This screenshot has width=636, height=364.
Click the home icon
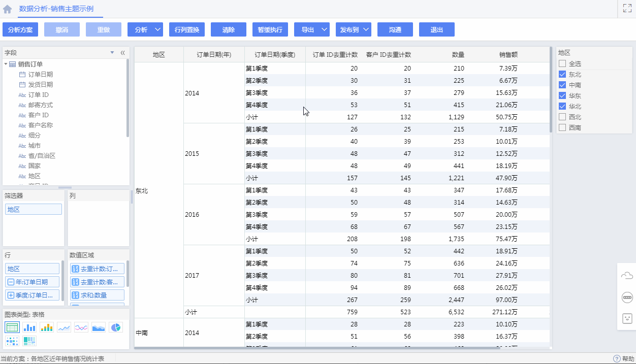coord(8,9)
